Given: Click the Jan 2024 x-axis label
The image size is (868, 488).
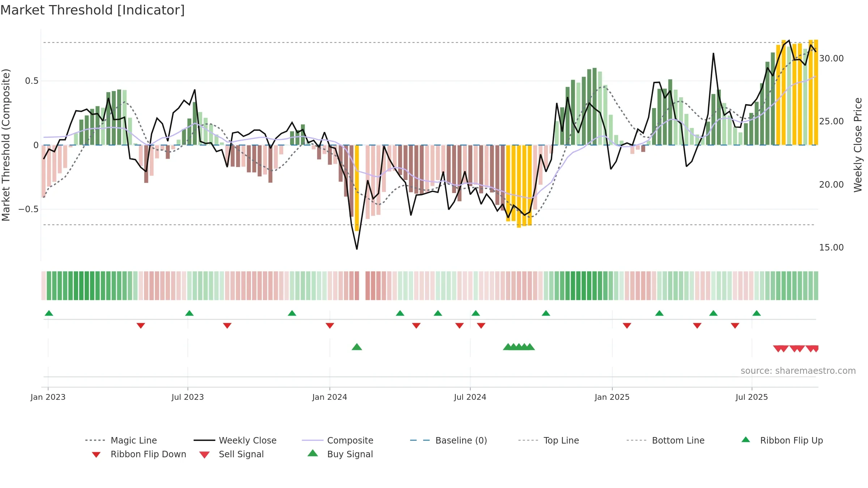Looking at the screenshot, I should (x=330, y=397).
